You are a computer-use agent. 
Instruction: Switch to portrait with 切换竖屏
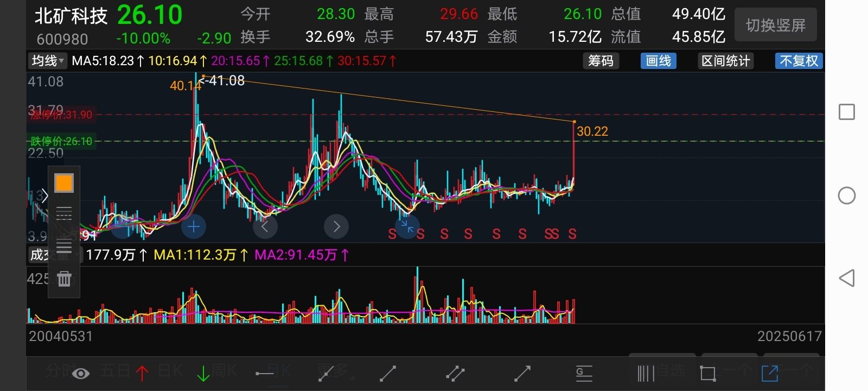coord(776,25)
